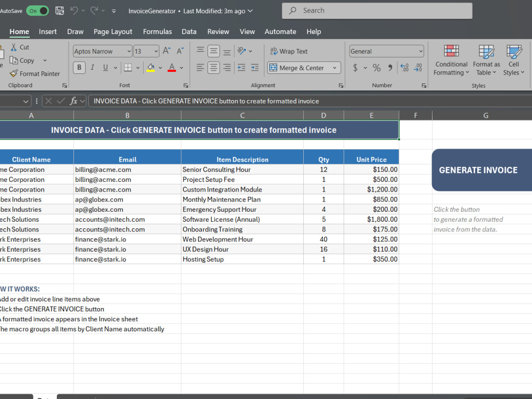Click the percent style icon
Image resolution: width=532 pixels, height=399 pixels.
click(377, 68)
